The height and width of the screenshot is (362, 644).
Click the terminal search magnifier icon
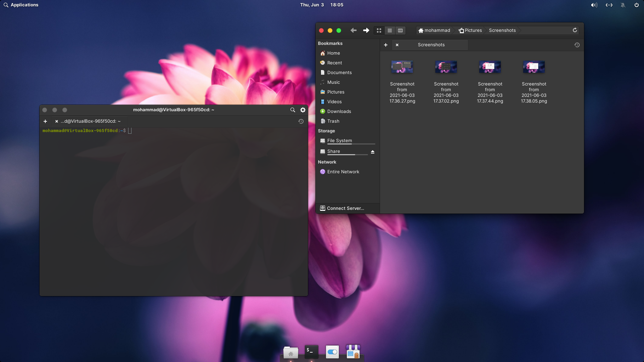(292, 110)
